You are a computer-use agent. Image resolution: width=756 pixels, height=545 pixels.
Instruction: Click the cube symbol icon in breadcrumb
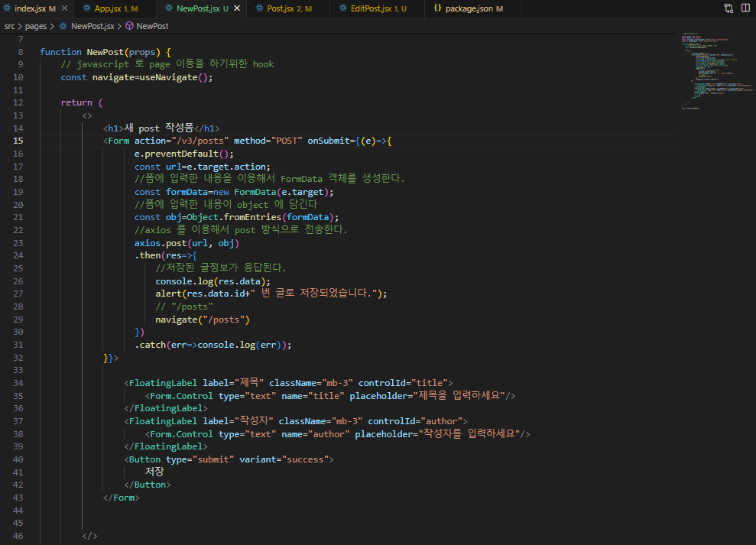pos(129,26)
